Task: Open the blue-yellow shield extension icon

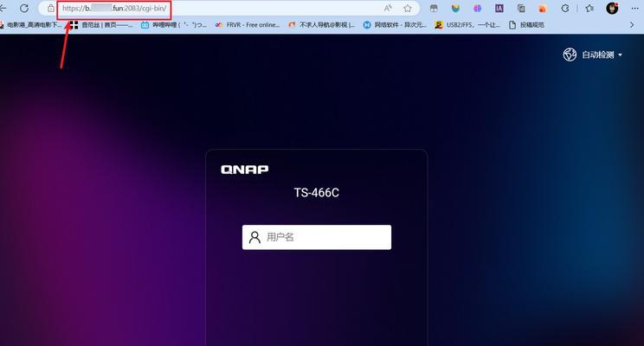Action: 455,8
